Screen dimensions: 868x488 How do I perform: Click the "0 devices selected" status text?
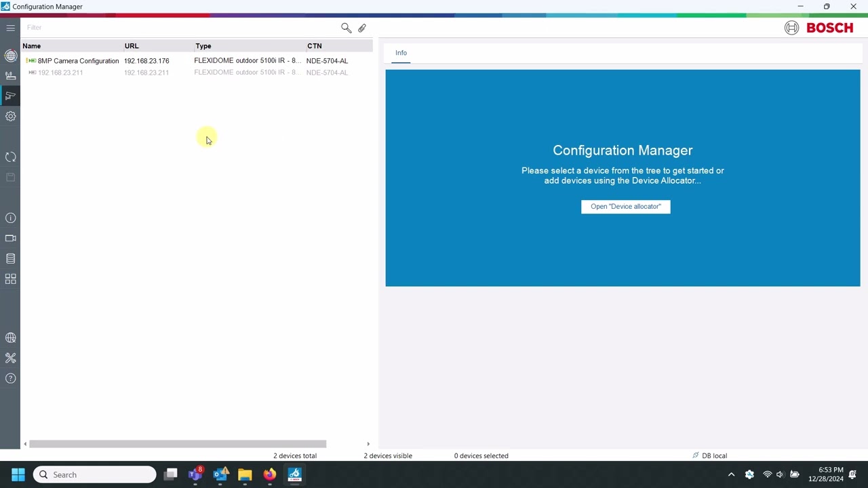(x=481, y=455)
